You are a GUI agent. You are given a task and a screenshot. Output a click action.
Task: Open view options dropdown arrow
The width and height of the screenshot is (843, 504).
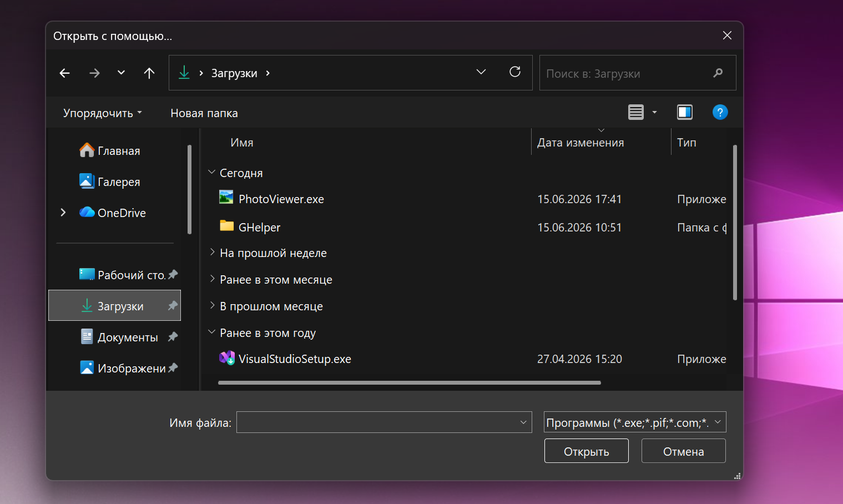654,112
